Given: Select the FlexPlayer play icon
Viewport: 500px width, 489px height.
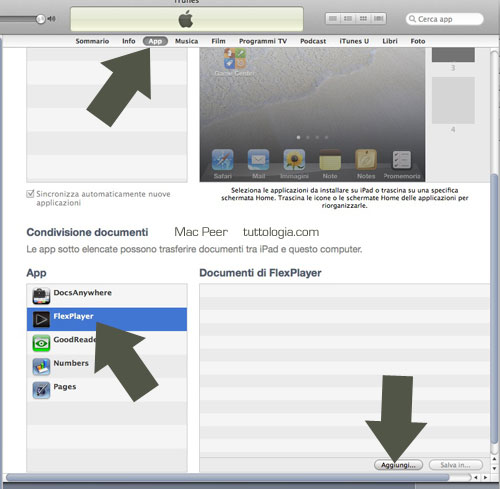Looking at the screenshot, I should (41, 319).
